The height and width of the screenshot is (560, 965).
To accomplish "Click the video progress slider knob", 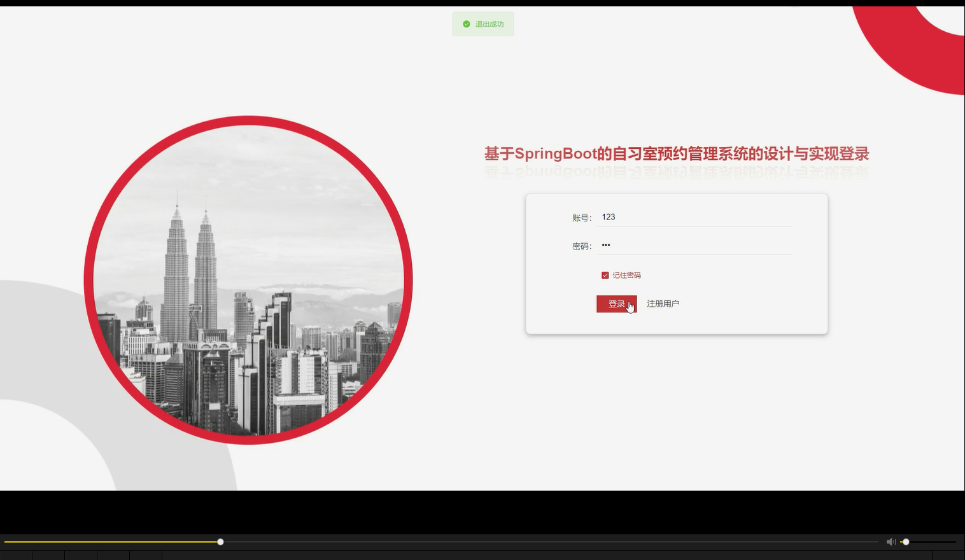I will 220,542.
